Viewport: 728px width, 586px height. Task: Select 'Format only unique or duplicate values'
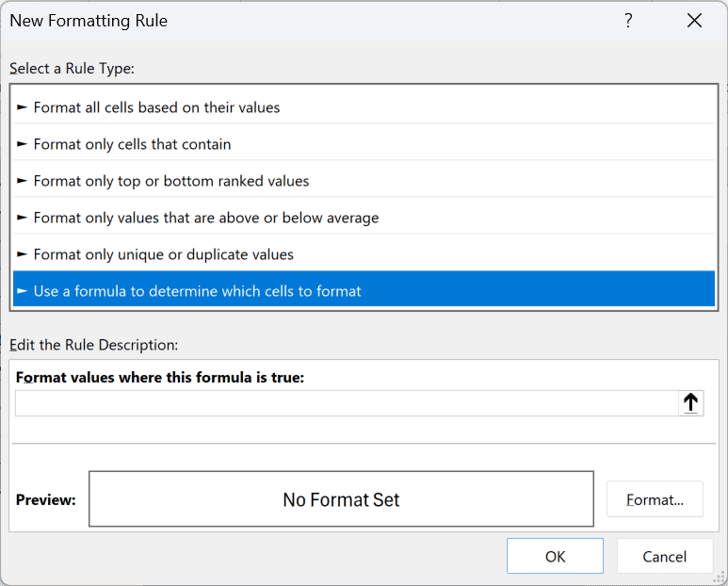364,254
